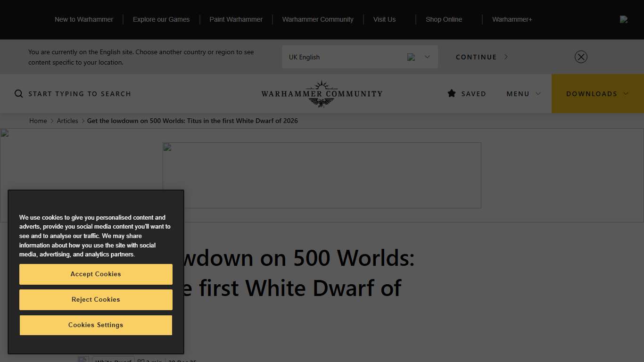Click the arrow icon next to CONTINUE
This screenshot has height=362, width=644.
click(x=506, y=57)
